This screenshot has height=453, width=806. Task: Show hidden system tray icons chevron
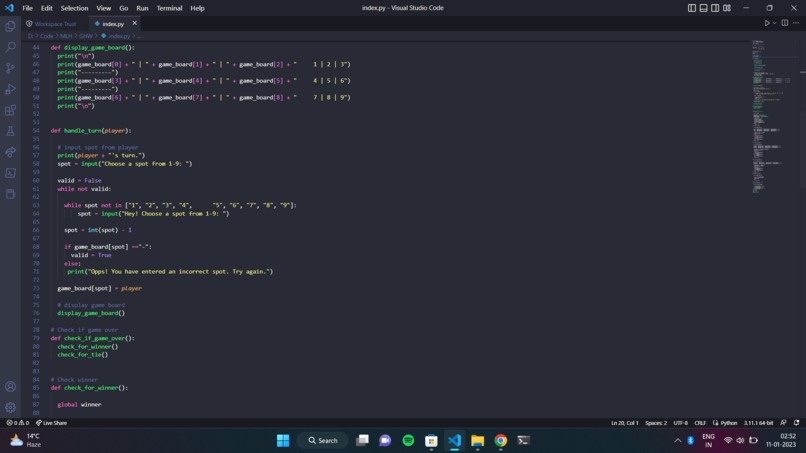[x=677, y=440]
